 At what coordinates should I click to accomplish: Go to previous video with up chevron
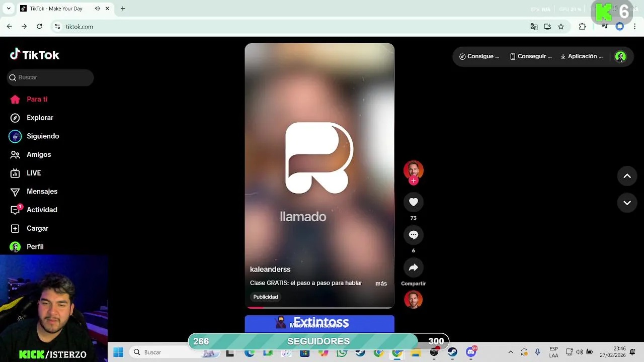[627, 176]
